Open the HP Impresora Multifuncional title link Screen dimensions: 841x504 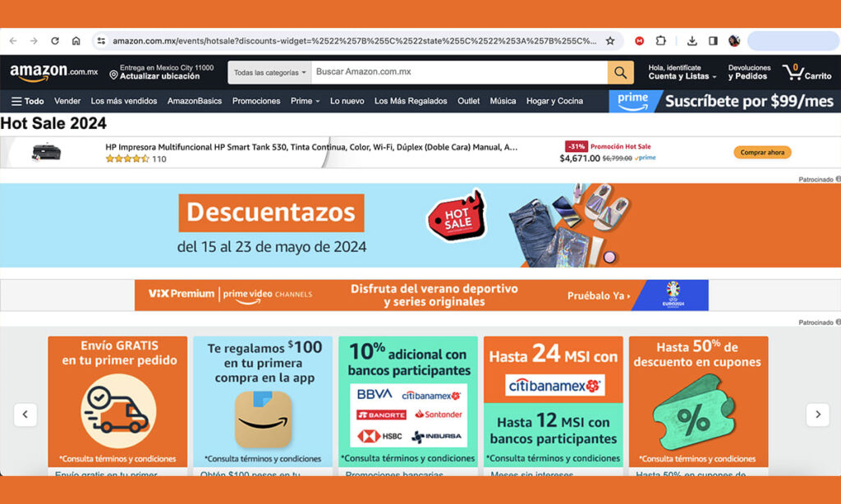[311, 148]
